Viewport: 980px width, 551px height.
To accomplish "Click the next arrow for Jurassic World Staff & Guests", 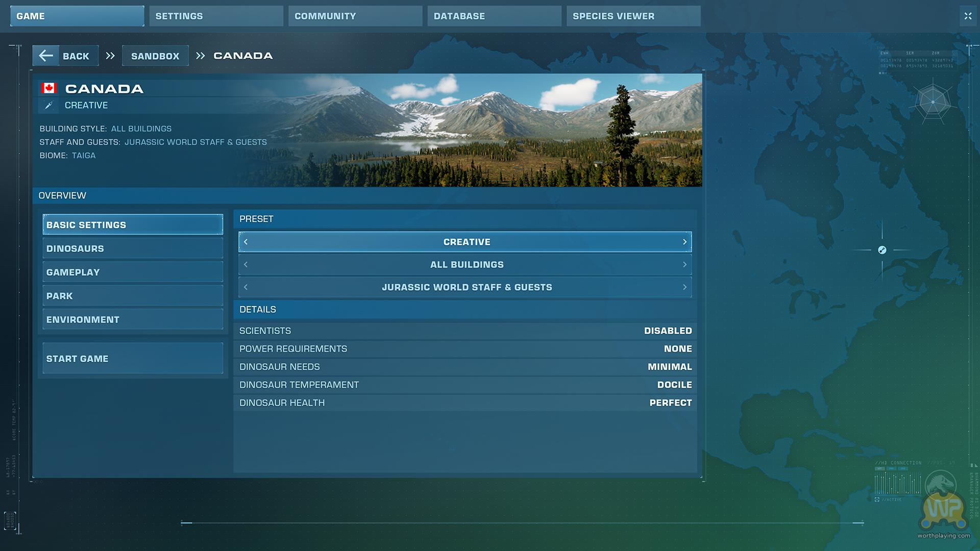I will pyautogui.click(x=684, y=287).
